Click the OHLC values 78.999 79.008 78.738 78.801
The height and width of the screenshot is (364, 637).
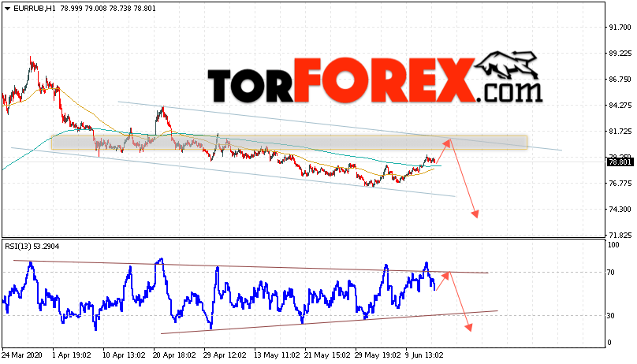pyautogui.click(x=108, y=9)
